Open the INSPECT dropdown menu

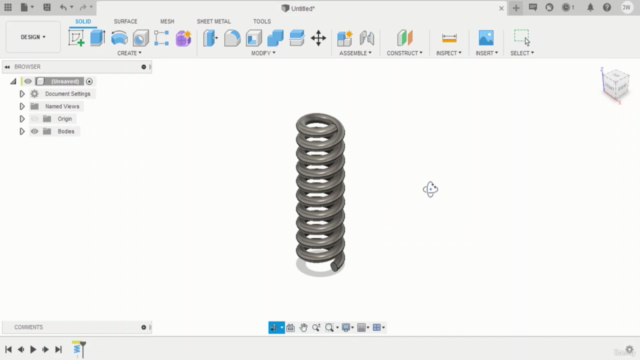[x=449, y=53]
